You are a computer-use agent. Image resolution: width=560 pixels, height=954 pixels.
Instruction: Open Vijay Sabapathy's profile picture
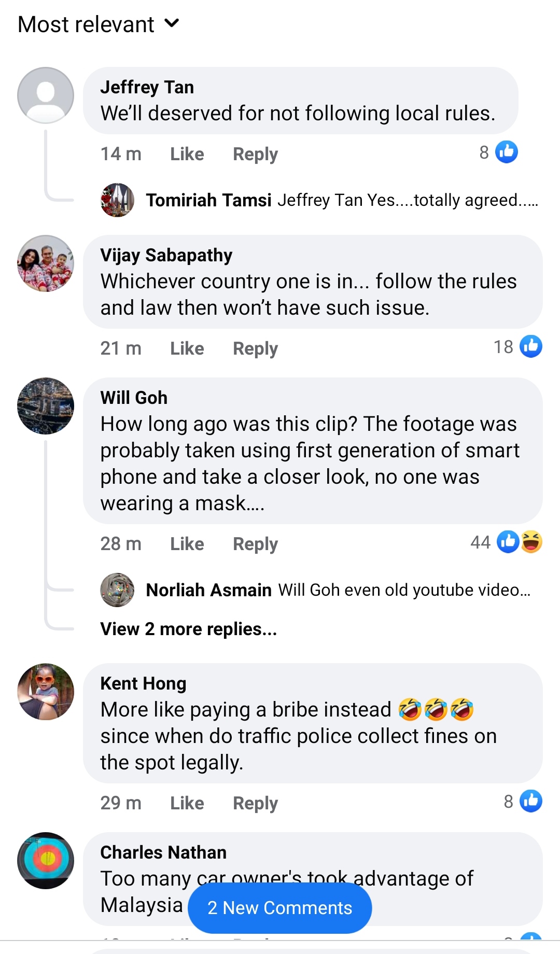coord(46,263)
